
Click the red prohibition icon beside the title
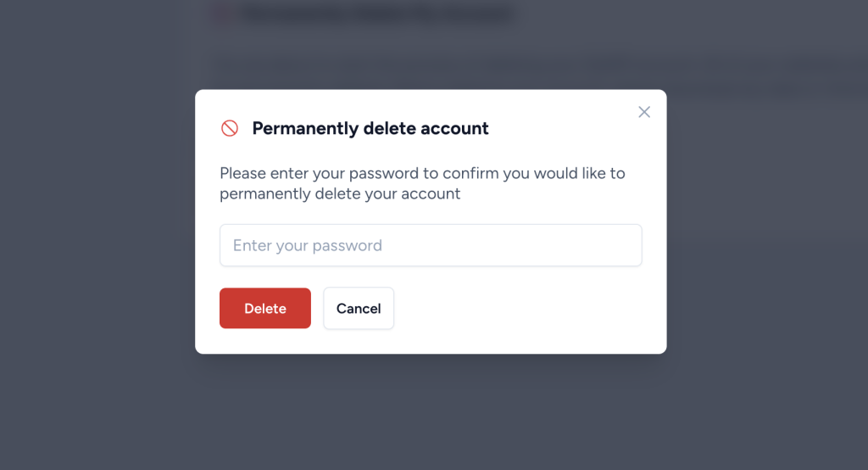[x=230, y=128]
